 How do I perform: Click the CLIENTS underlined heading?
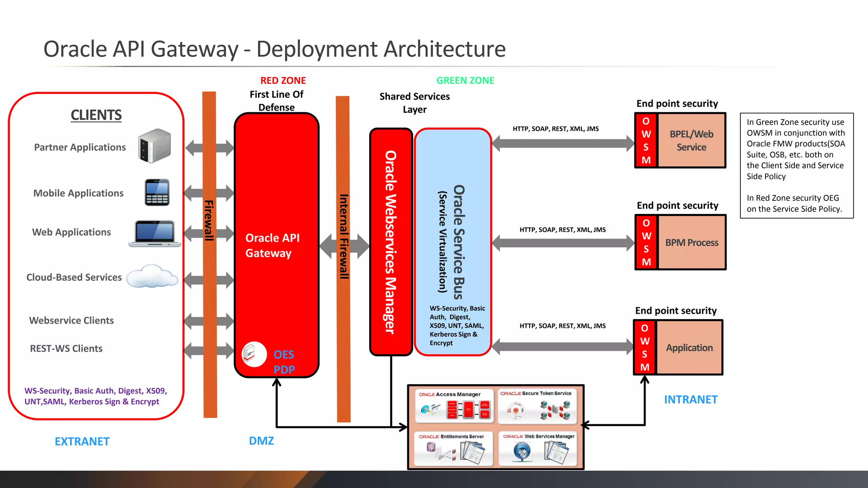tap(96, 115)
